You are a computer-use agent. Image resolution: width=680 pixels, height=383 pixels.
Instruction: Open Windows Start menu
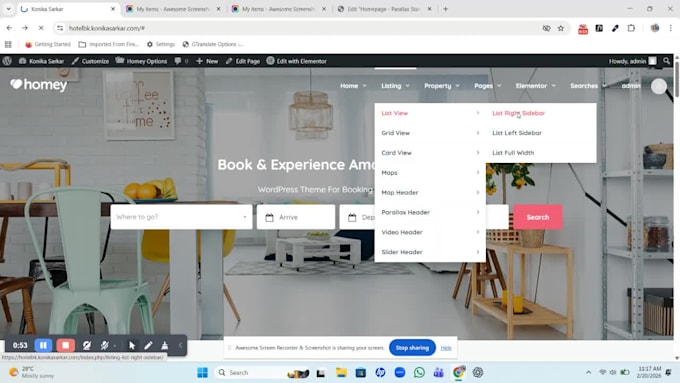point(202,373)
